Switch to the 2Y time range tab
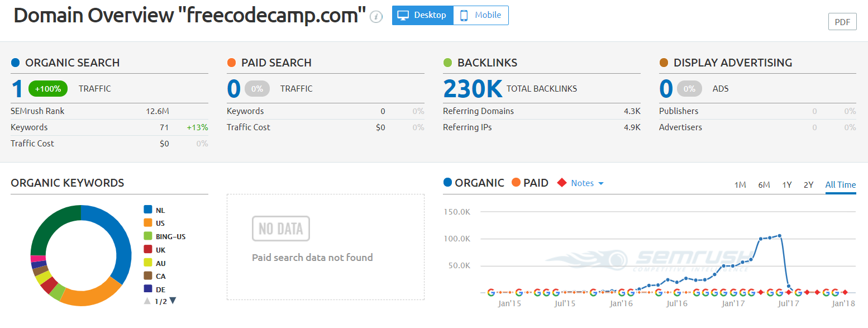The image size is (868, 328). (x=808, y=184)
